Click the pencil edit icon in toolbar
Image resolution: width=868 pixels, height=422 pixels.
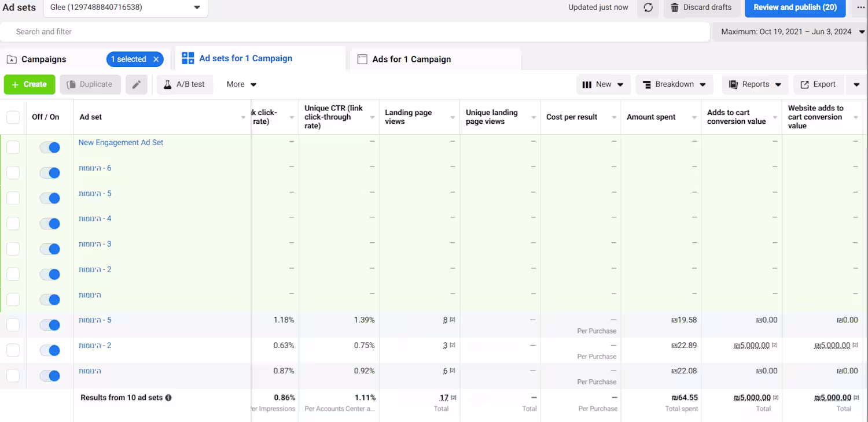click(x=137, y=84)
